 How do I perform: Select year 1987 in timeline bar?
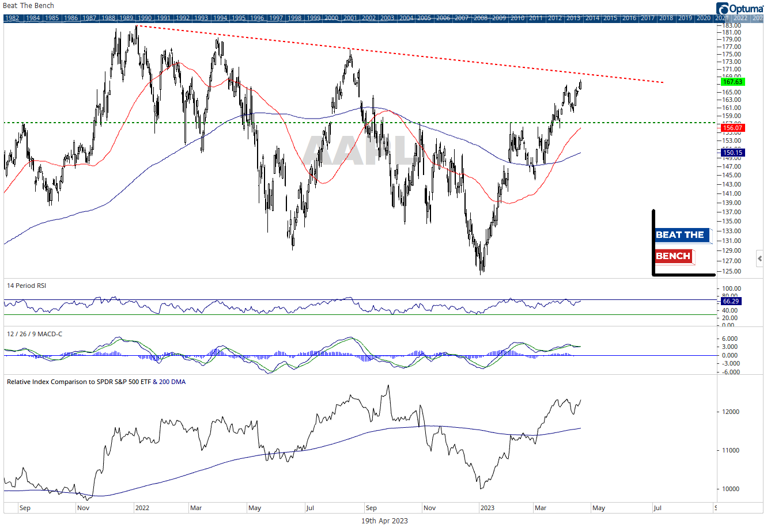[89, 18]
